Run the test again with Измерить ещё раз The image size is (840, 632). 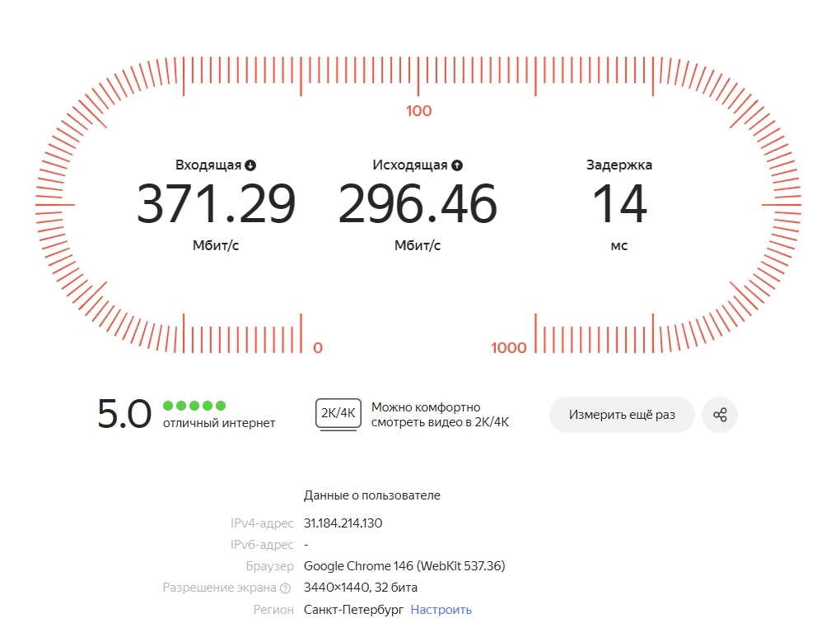tap(622, 415)
